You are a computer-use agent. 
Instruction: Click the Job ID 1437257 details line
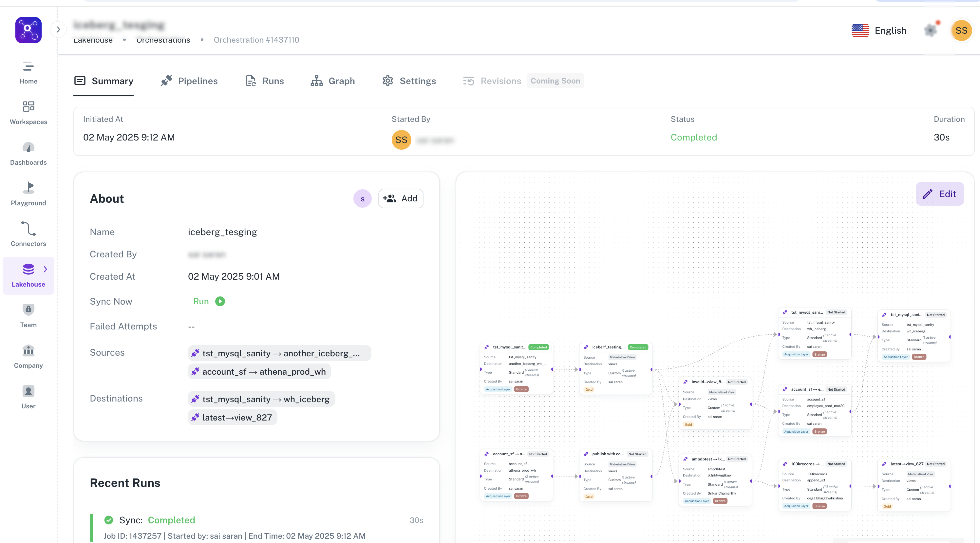tap(234, 536)
